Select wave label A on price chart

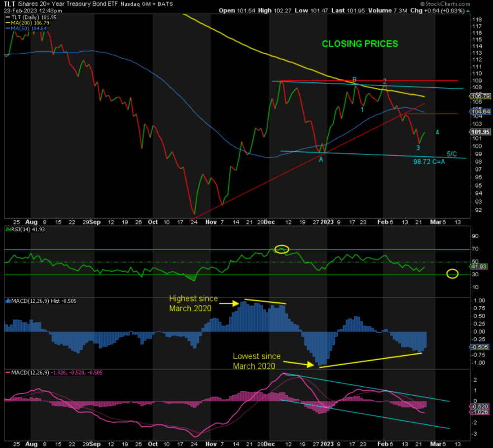[x=321, y=159]
